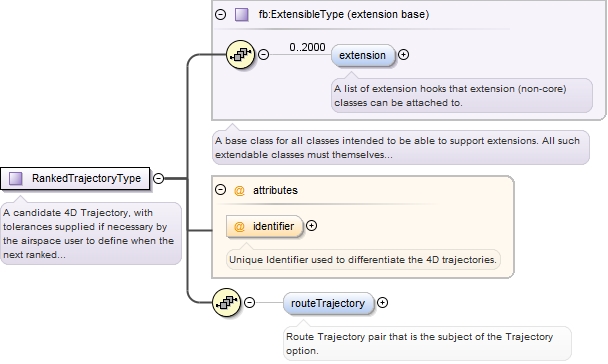The width and height of the screenshot is (608, 364).
Task: Click the 0..2000 cardinality label
Action: pyautogui.click(x=307, y=47)
